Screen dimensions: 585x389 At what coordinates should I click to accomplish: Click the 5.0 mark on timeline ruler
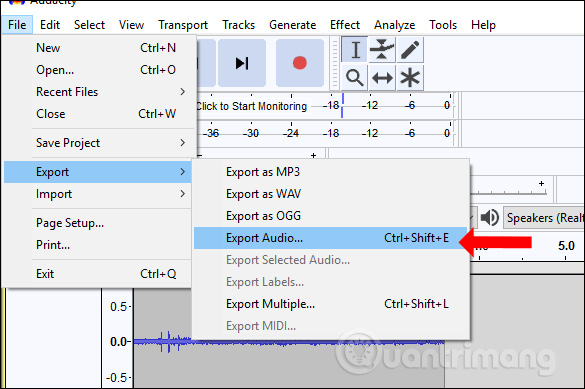[x=566, y=246]
